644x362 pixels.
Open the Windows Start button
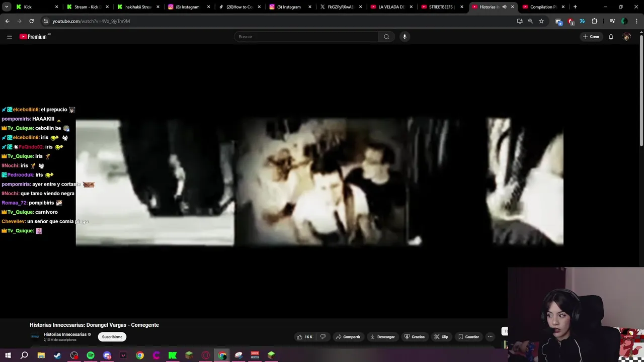click(x=8, y=355)
